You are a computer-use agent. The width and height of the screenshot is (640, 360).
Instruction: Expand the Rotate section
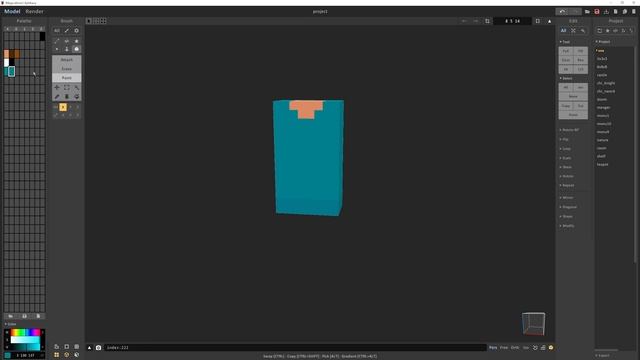pos(567,176)
